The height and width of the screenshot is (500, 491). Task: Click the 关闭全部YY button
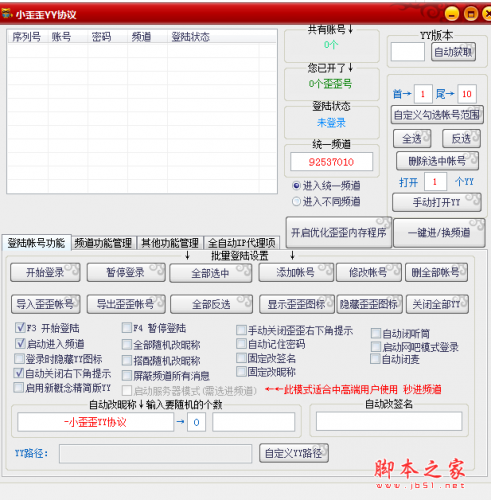tap(437, 304)
